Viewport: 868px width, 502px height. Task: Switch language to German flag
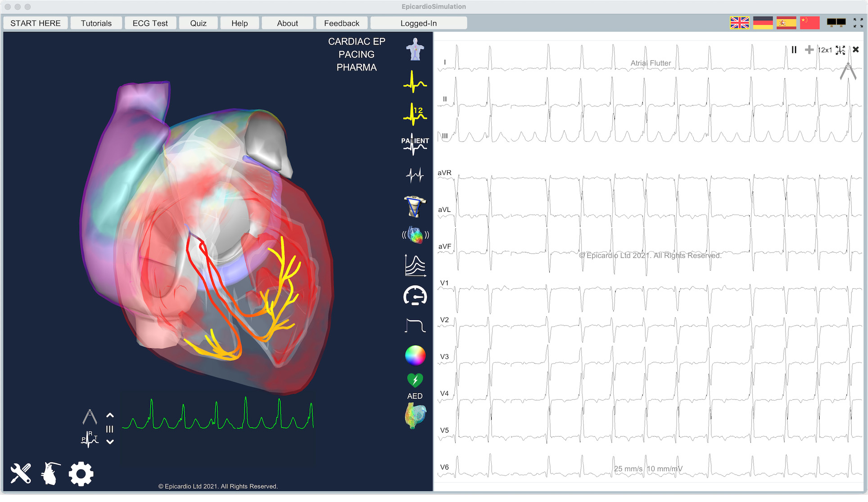click(763, 22)
